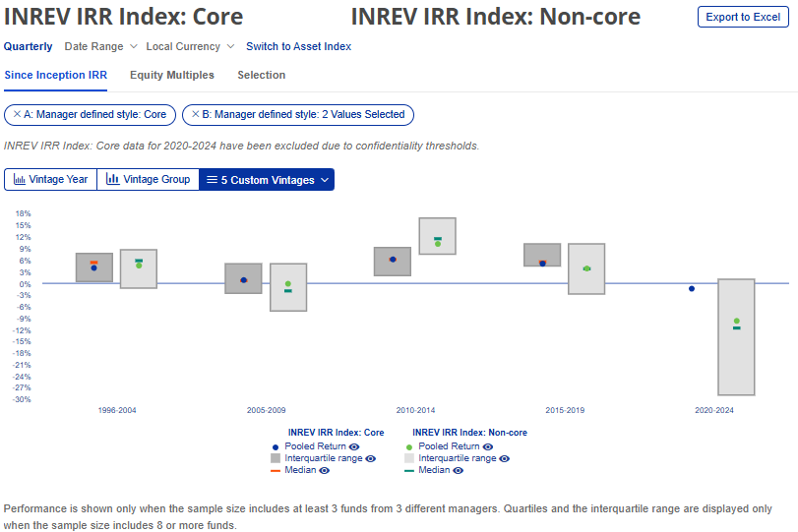Image resolution: width=798 pixels, height=532 pixels.
Task: Switch to Equity Multiples tab
Action: point(172,76)
